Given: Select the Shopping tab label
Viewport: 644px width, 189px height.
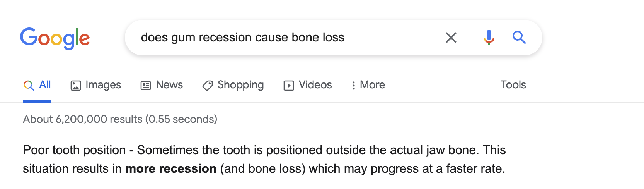Looking at the screenshot, I should [x=240, y=85].
